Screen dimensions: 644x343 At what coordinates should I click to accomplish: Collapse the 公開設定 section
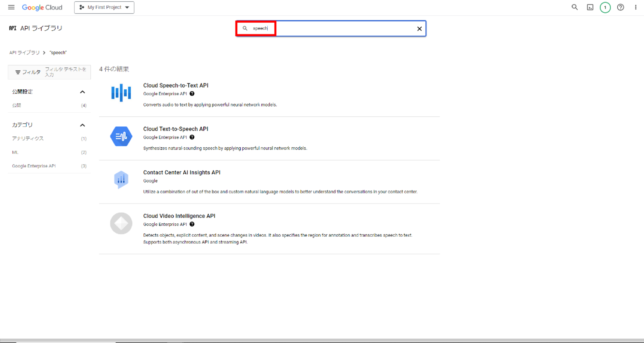82,92
